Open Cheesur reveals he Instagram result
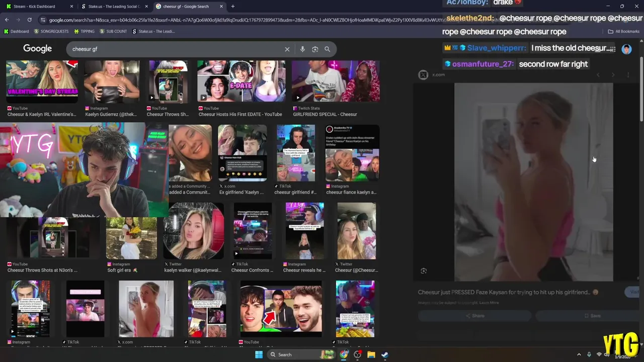Viewport: 644px width, 362px height. 305,231
